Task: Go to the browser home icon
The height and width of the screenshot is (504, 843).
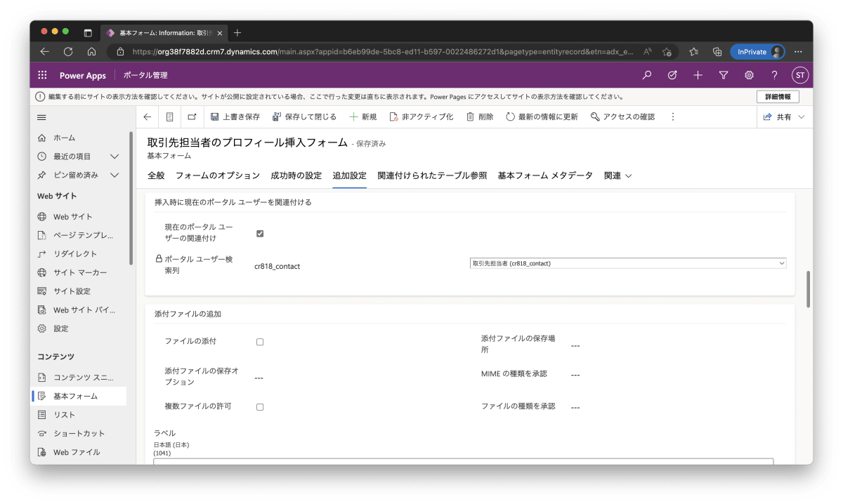Action: [x=91, y=51]
